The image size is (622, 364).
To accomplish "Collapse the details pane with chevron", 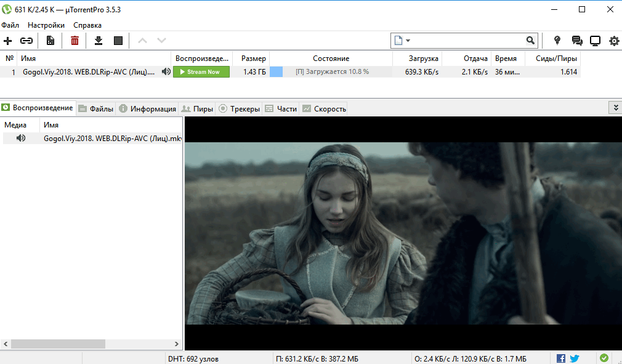I will tap(616, 108).
